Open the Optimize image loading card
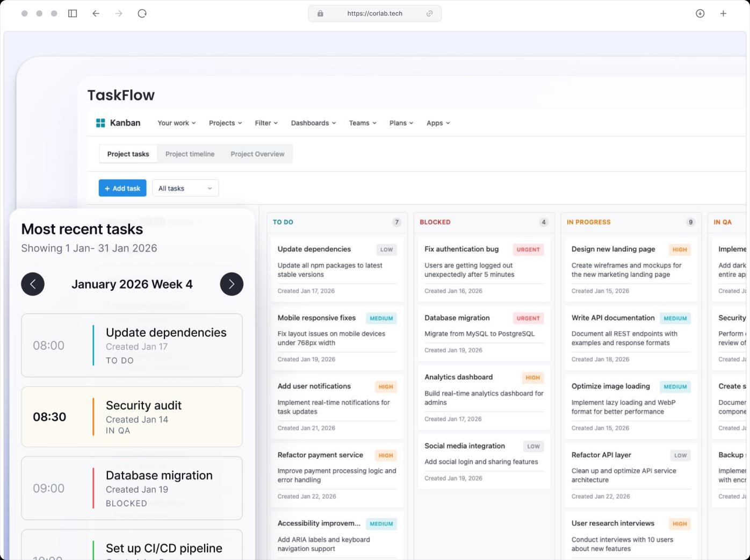 631,407
